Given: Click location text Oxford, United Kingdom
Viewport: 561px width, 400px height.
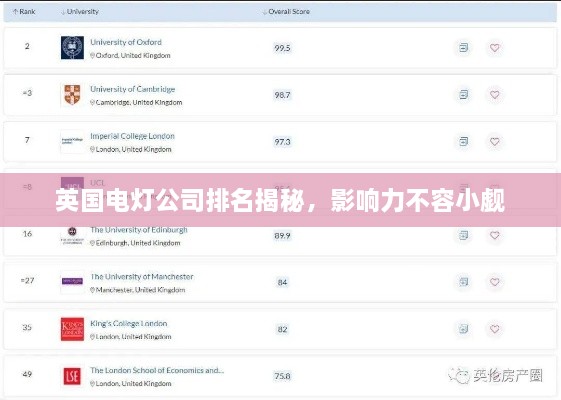Looking at the screenshot, I should click(x=133, y=55).
